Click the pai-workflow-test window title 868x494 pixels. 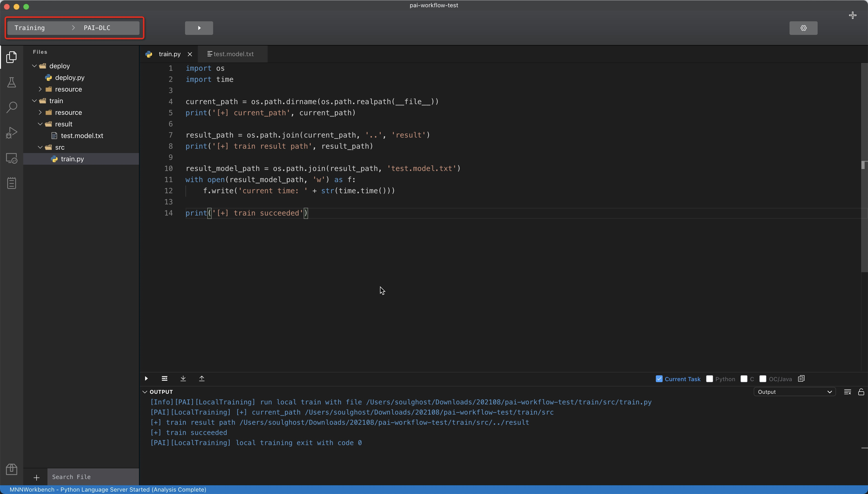[434, 5]
